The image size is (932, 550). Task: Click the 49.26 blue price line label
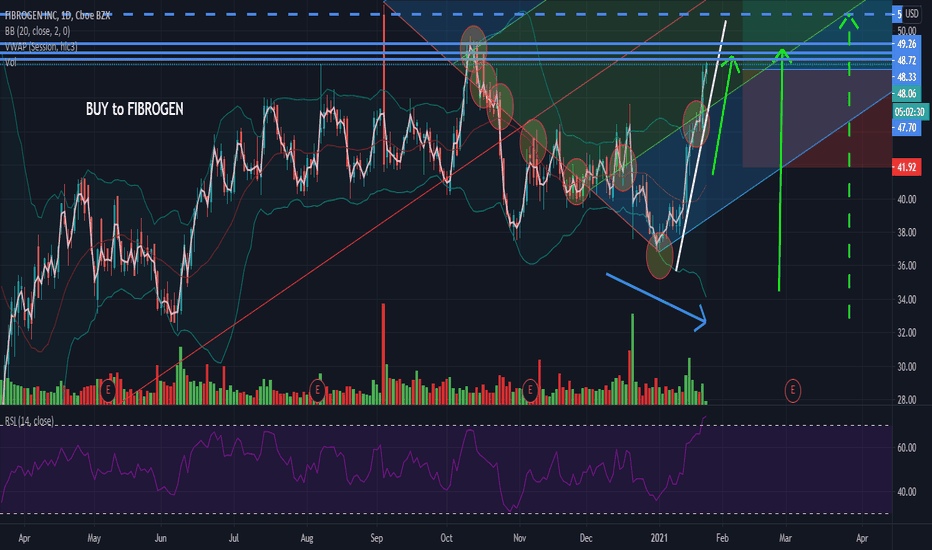pyautogui.click(x=906, y=44)
